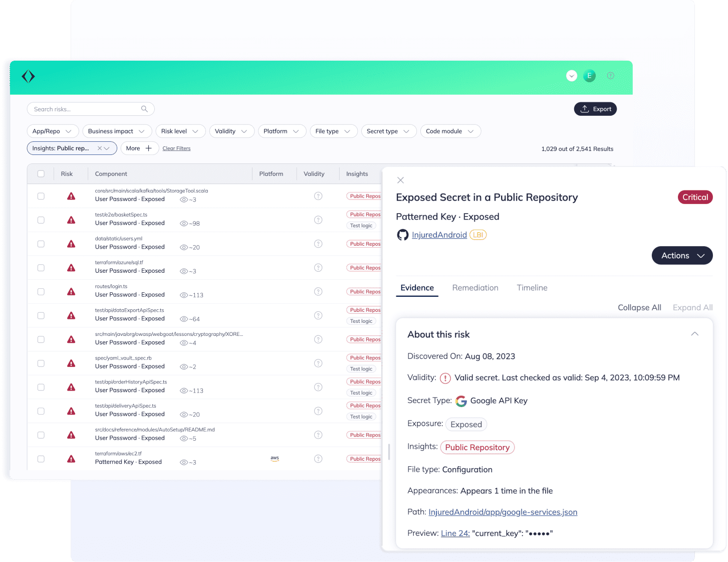Switch to the Remediation tab

click(475, 288)
